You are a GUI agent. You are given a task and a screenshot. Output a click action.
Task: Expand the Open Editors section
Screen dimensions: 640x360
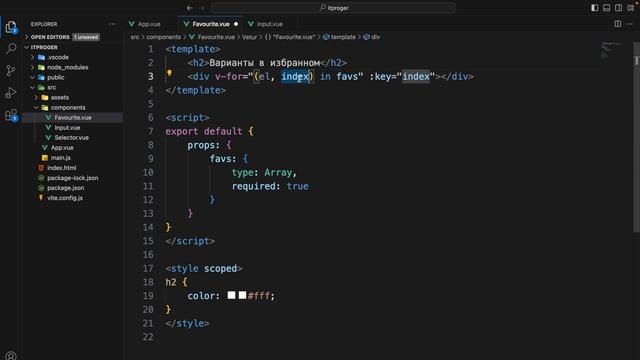pyautogui.click(x=27, y=37)
